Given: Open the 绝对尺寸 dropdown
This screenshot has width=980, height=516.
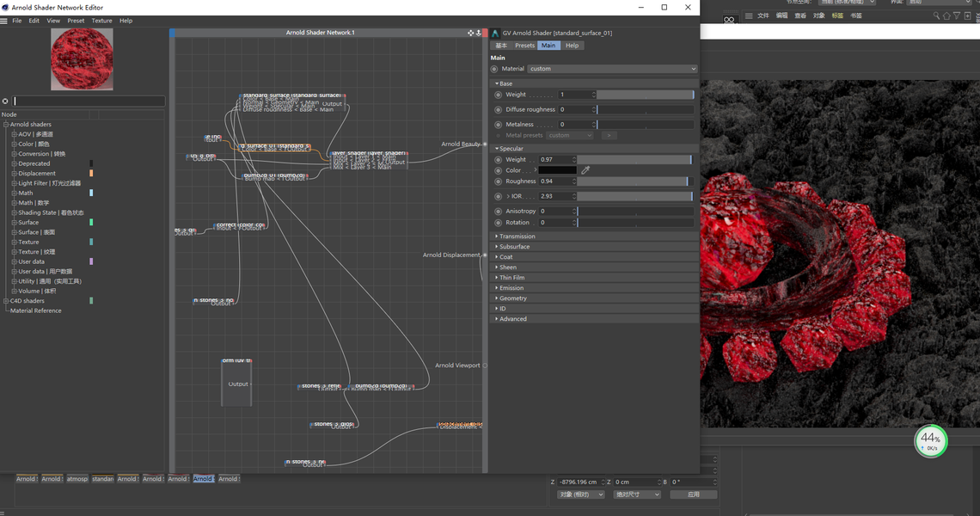Looking at the screenshot, I should click(636, 494).
